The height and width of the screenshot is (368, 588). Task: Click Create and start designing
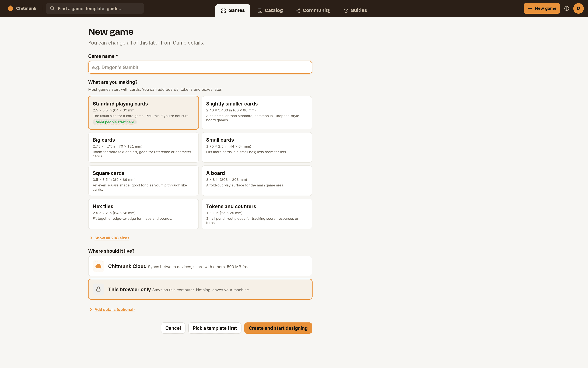[278, 328]
